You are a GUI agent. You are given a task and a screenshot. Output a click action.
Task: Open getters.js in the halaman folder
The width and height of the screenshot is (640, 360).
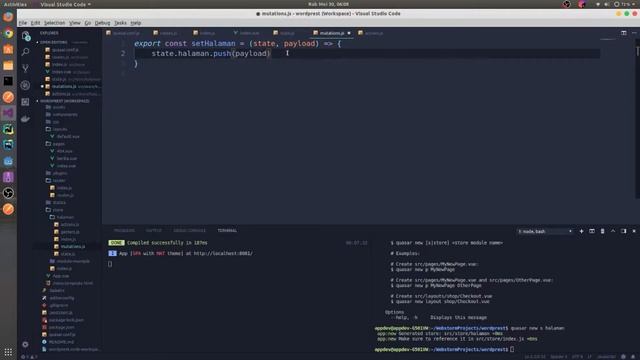point(70,232)
